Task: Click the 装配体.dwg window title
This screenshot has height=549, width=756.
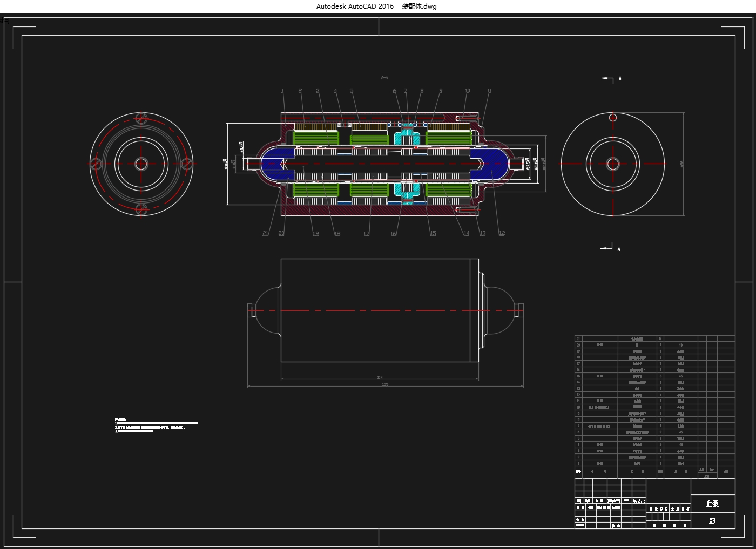Action: click(420, 6)
